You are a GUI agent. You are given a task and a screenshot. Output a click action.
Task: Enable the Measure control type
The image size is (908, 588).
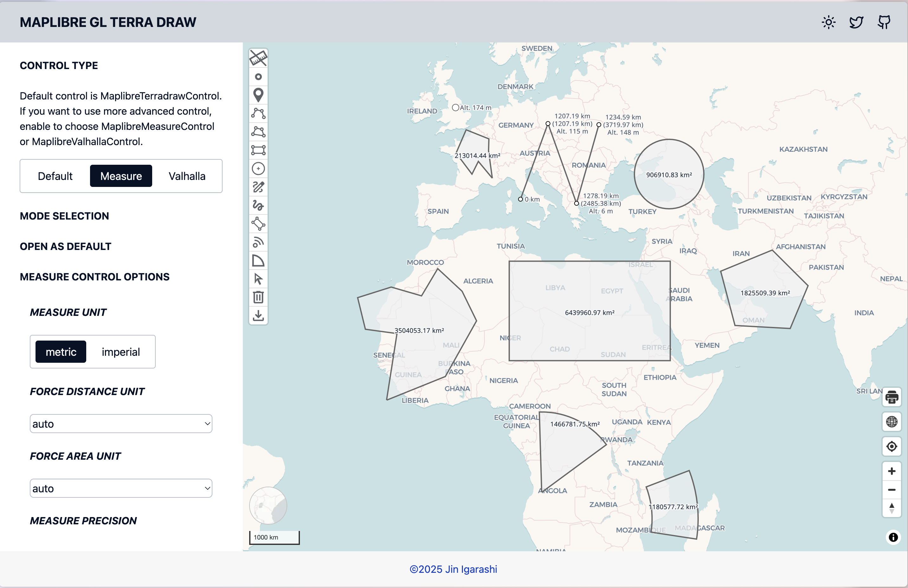tap(121, 176)
